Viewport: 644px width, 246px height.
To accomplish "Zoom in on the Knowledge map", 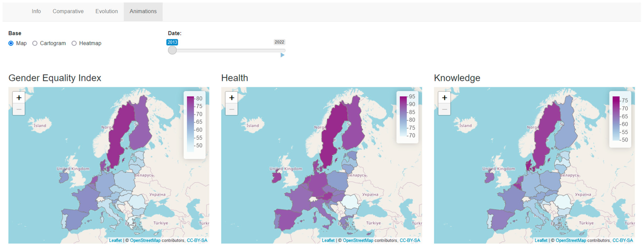I will 444,97.
